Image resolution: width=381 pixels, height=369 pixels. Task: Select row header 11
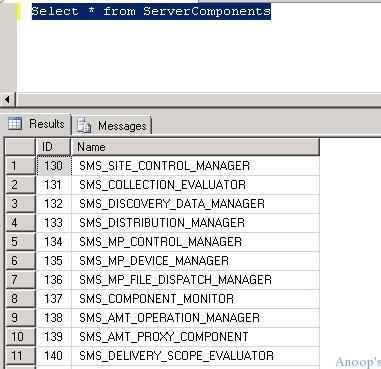tap(20, 356)
